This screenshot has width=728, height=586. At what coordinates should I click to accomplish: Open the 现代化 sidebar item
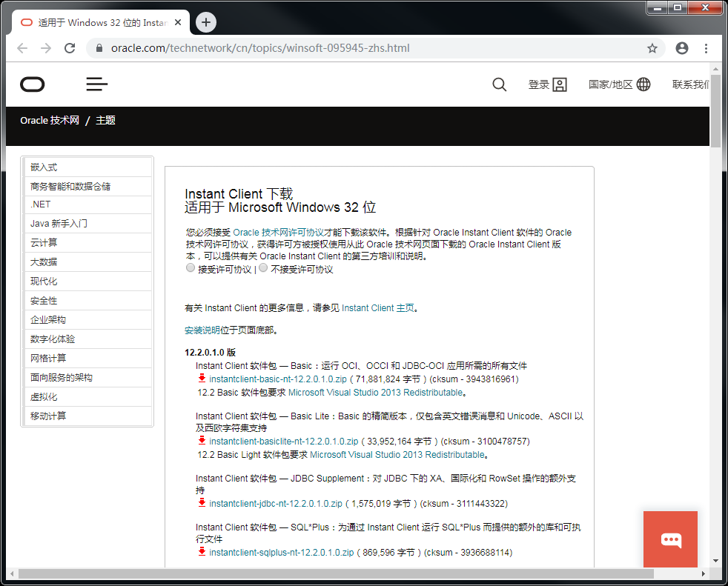(x=88, y=282)
